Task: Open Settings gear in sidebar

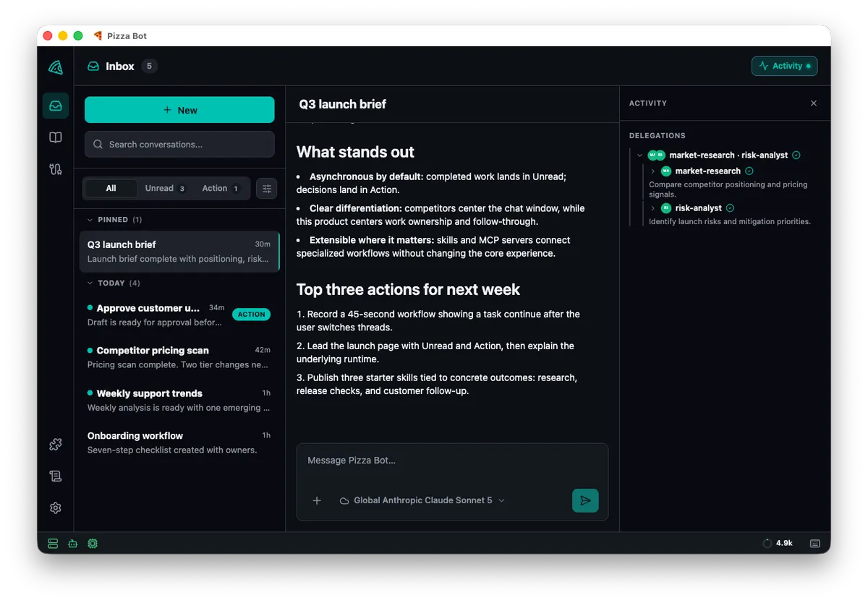Action: coord(56,508)
